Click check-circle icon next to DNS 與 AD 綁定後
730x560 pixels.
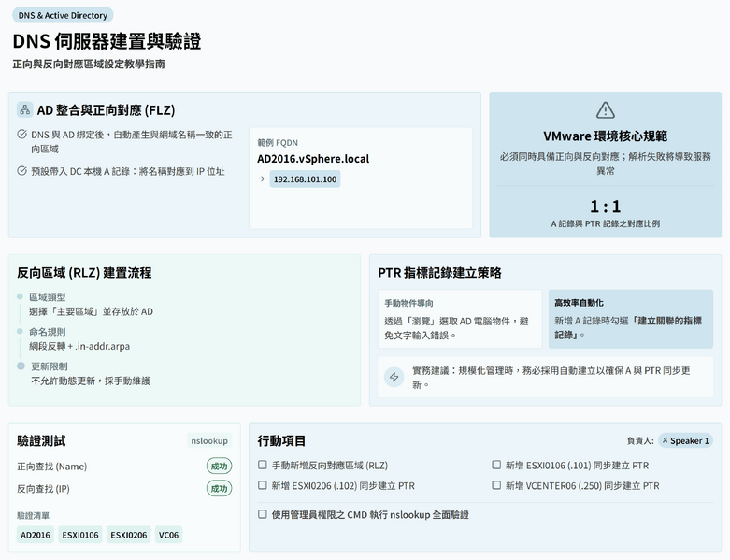pos(21,135)
